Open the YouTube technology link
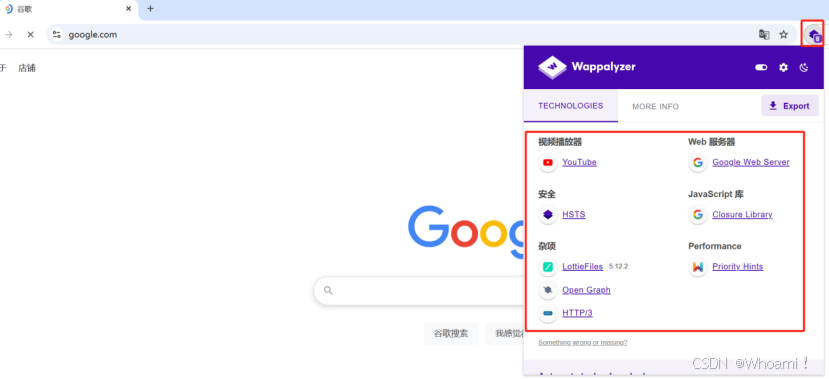829x379 pixels. 579,162
